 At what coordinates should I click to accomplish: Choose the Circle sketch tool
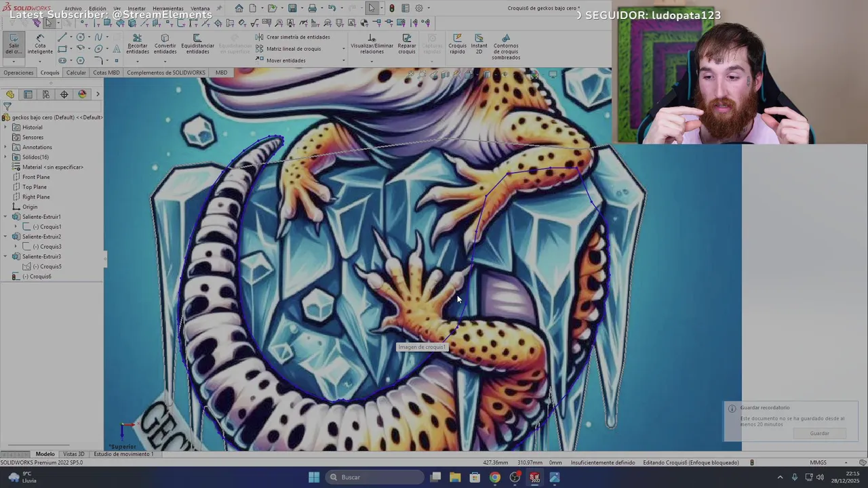click(81, 37)
